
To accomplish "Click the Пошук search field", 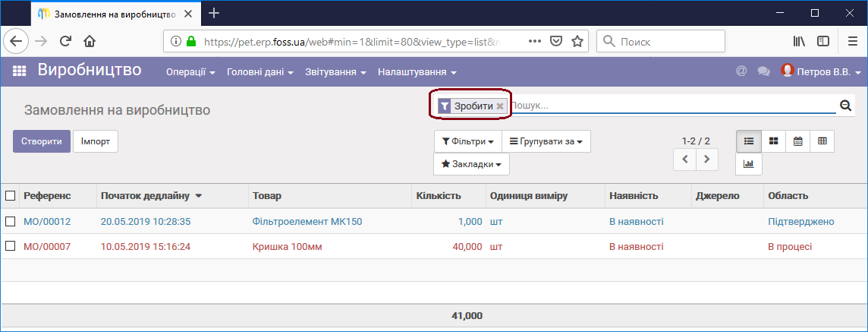I will click(x=672, y=106).
